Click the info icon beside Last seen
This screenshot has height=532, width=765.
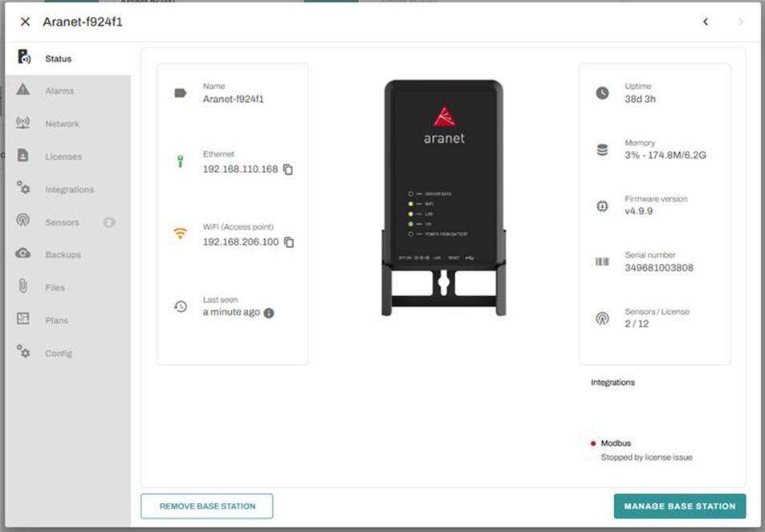pos(269,313)
